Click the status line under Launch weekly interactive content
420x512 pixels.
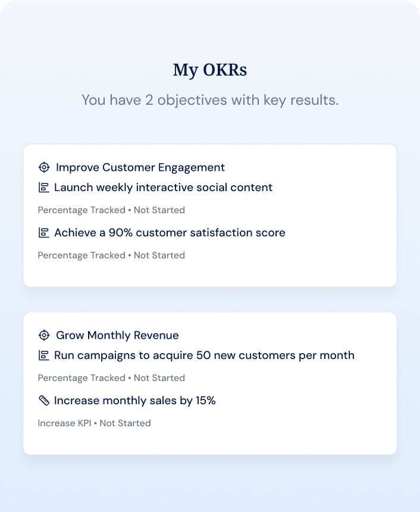(x=111, y=210)
